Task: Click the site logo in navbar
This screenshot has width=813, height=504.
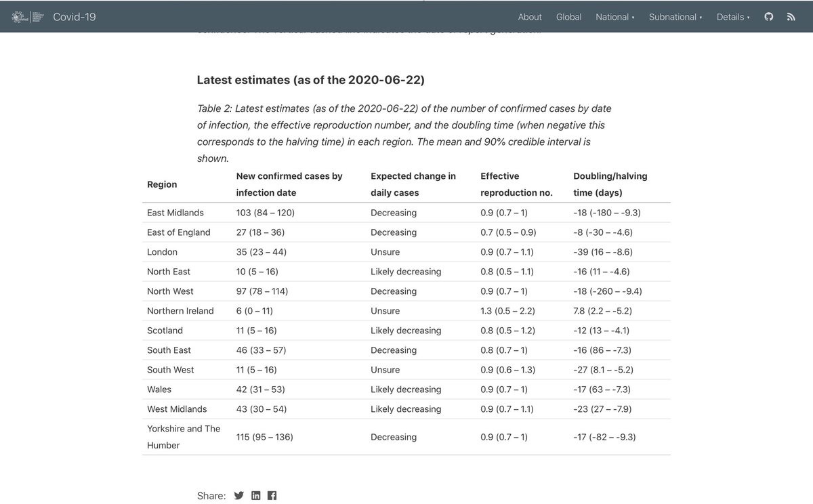Action: click(x=28, y=17)
